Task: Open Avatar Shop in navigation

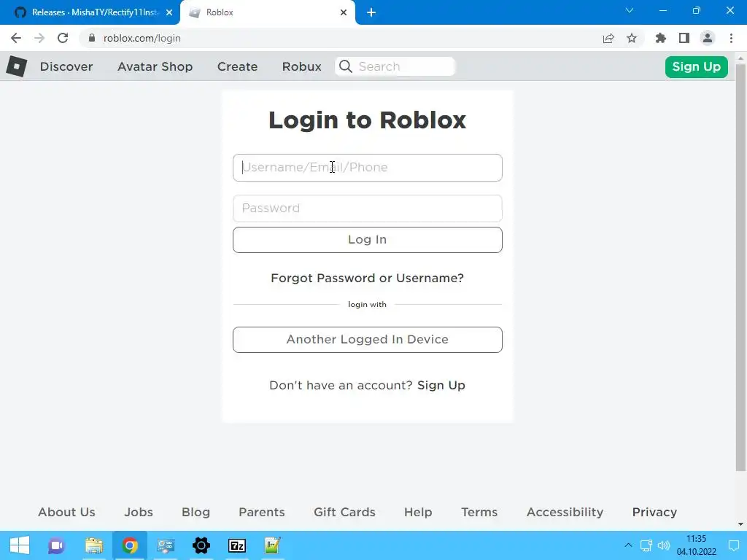Action: [x=155, y=66]
